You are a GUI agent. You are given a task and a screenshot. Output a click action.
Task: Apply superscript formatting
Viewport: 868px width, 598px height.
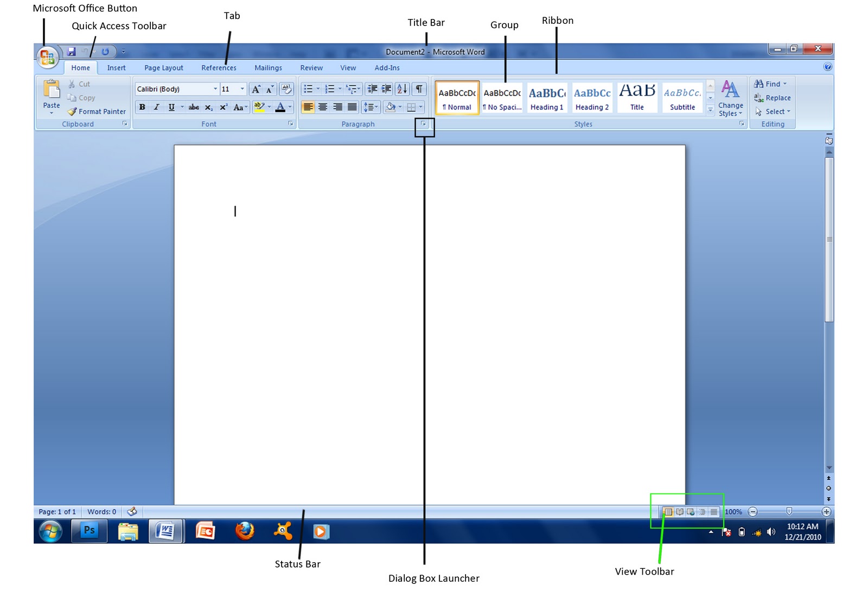[x=223, y=107]
